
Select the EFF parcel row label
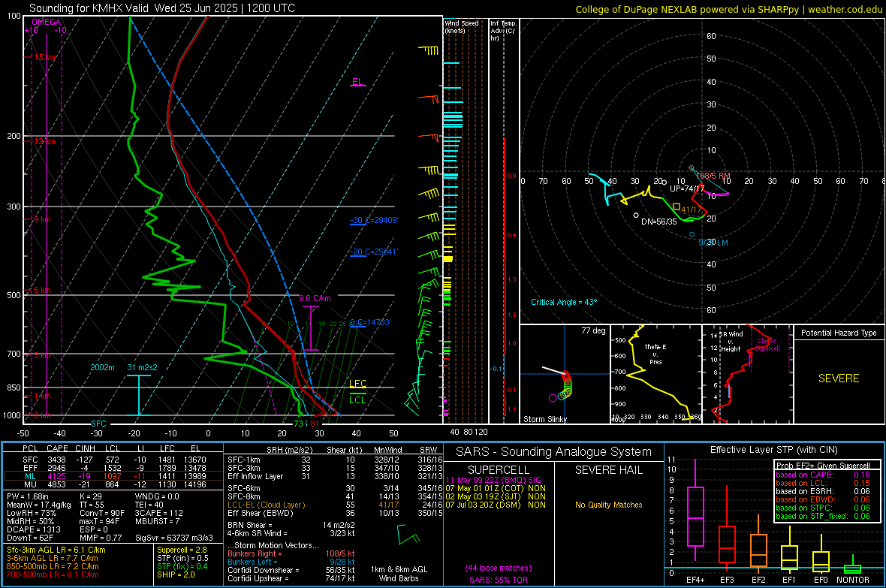click(30, 468)
